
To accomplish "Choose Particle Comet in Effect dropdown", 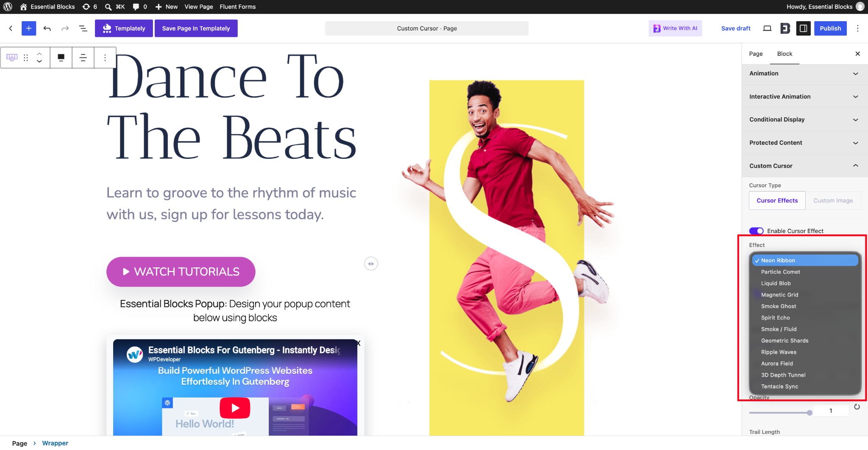I will coord(805,272).
